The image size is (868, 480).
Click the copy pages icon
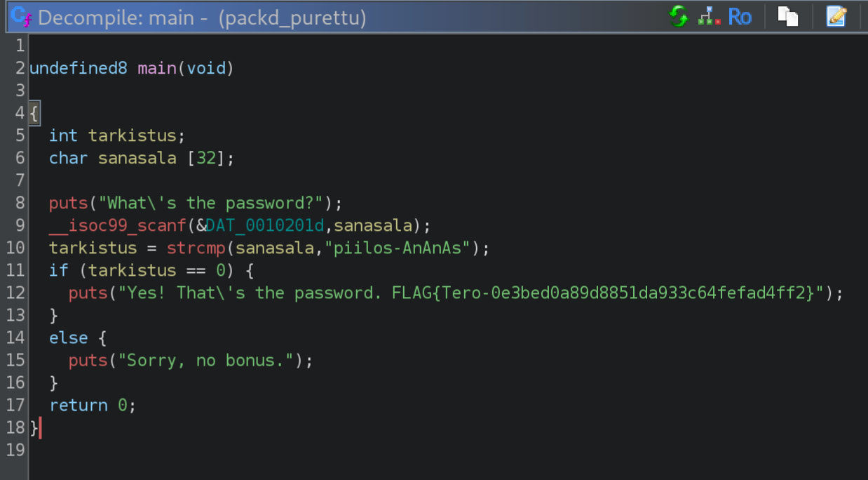coord(788,16)
